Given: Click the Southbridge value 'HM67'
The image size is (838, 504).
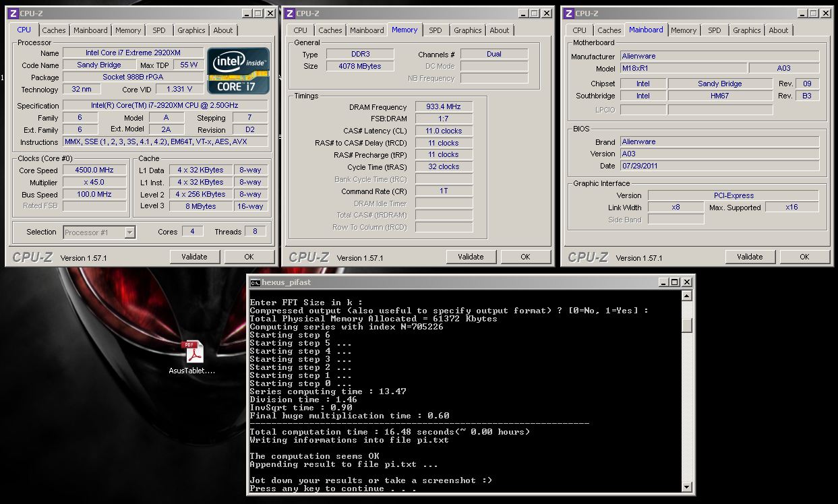Looking at the screenshot, I should (720, 96).
